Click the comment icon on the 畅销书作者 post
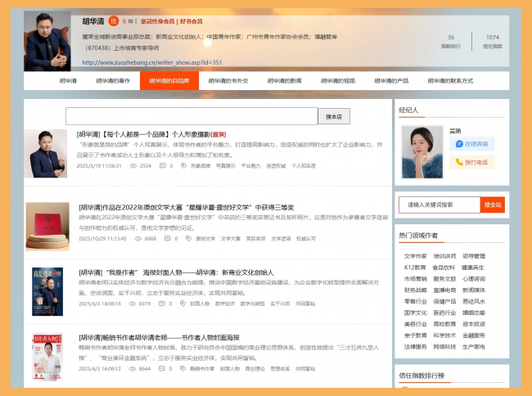532x396 pixels. tap(160, 368)
